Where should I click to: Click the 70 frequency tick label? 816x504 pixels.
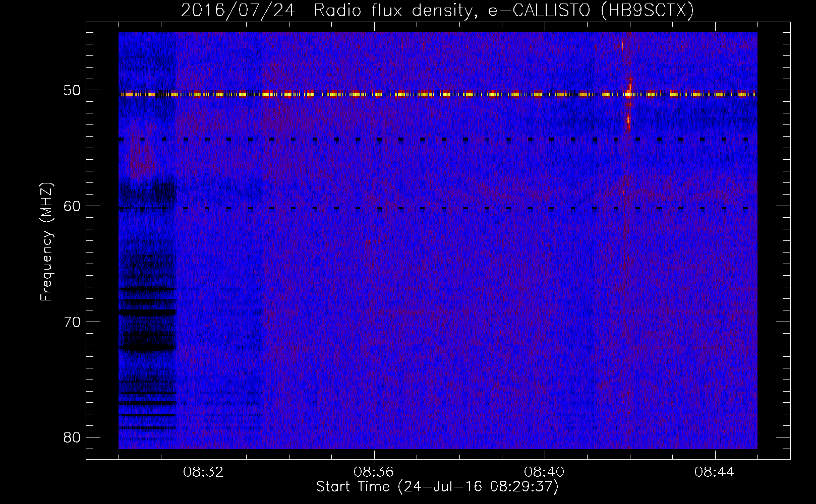pos(72,322)
